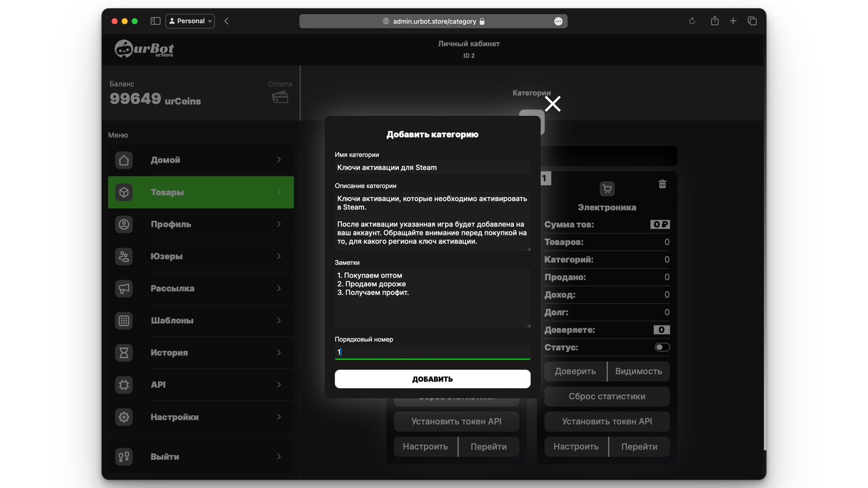Focus the Порядковый номер input field
The height and width of the screenshot is (488, 868).
(432, 352)
